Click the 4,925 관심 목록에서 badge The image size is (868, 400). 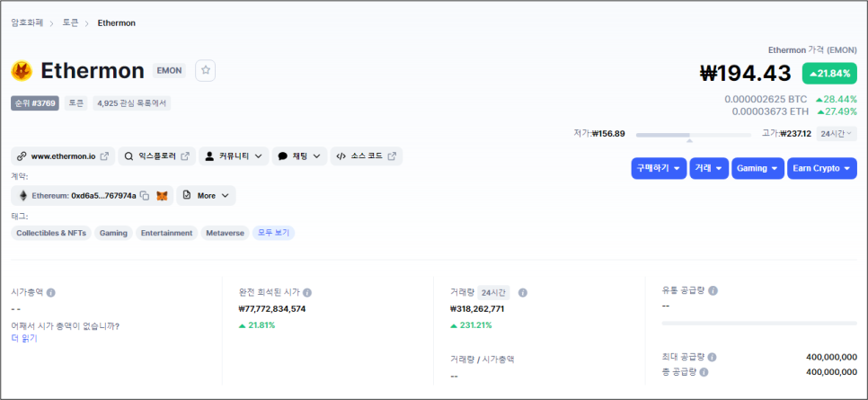click(x=132, y=103)
